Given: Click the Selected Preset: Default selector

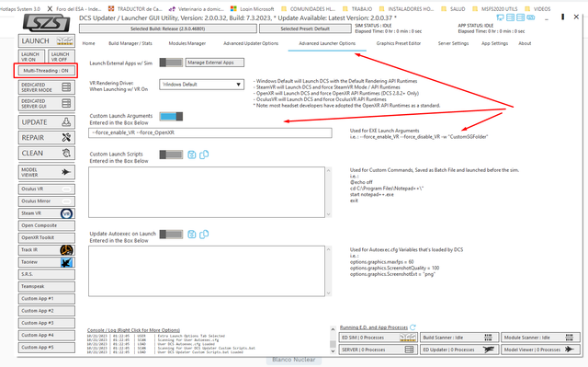Looking at the screenshot, I should tap(305, 29).
